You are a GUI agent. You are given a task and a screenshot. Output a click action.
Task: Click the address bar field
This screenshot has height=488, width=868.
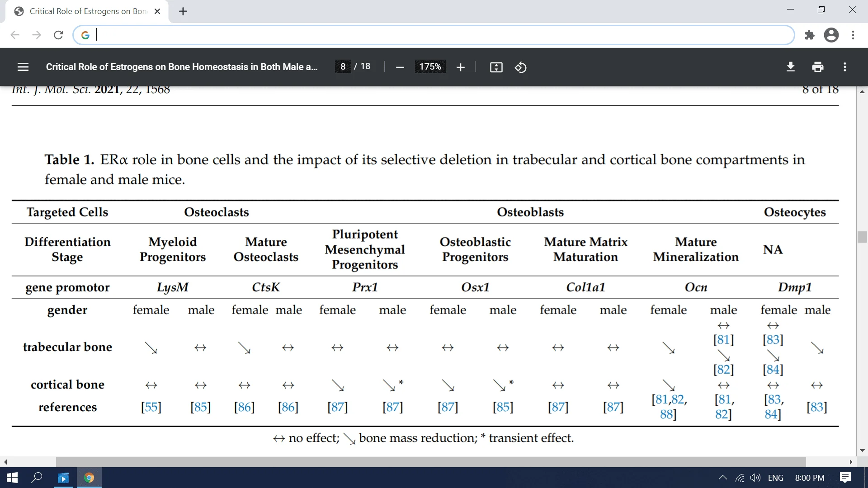[434, 35]
